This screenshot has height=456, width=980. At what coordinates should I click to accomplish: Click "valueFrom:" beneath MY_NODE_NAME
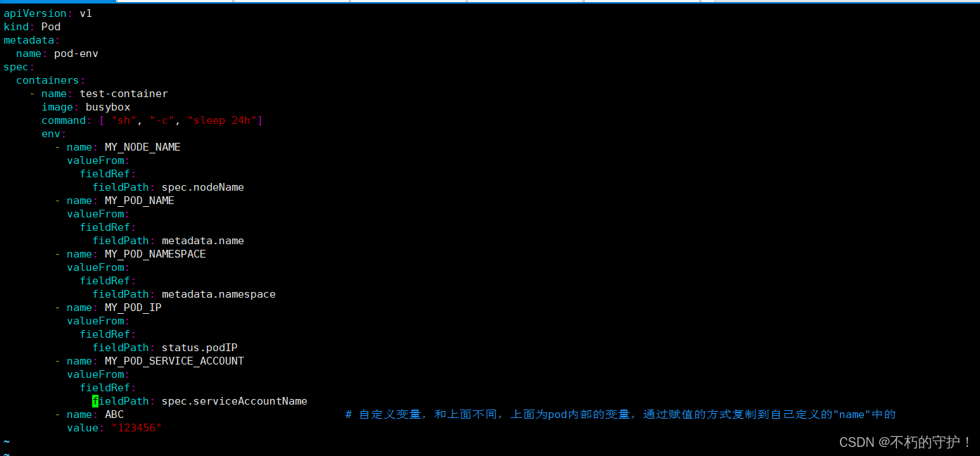(98, 160)
